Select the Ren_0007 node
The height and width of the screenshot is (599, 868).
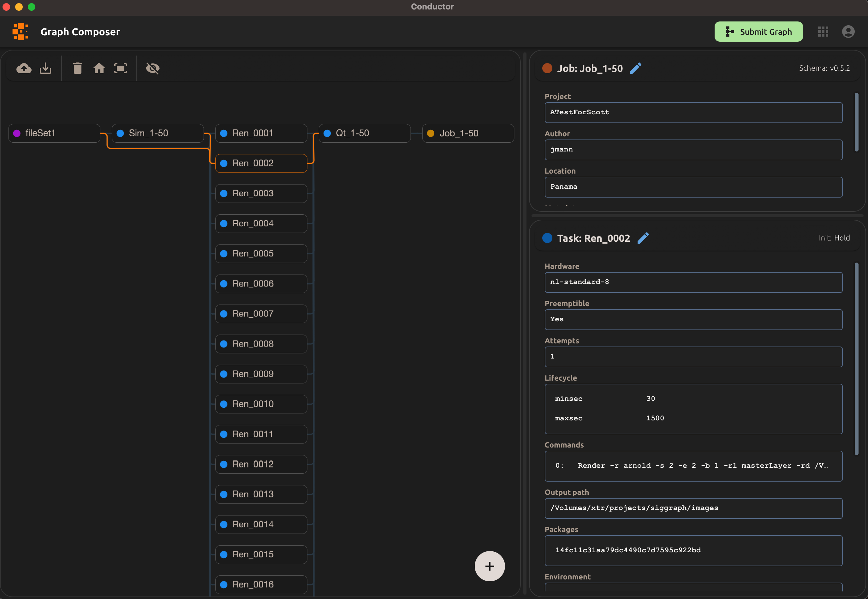click(x=261, y=314)
